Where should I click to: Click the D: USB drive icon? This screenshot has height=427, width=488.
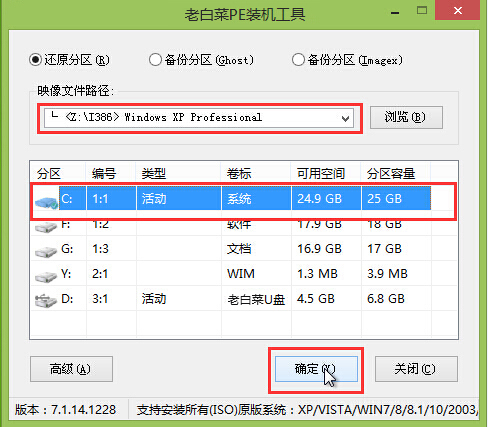click(x=46, y=301)
